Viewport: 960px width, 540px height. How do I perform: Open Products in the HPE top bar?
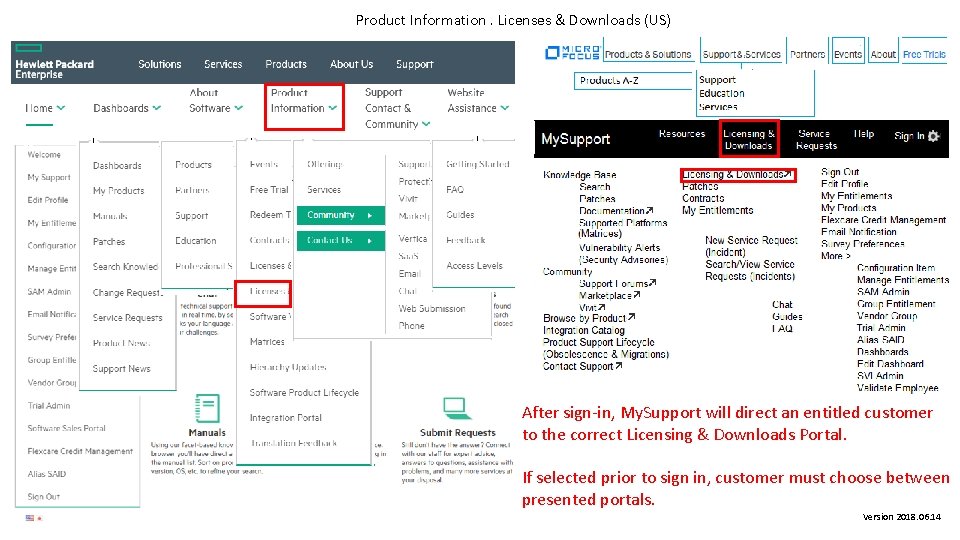click(x=286, y=64)
